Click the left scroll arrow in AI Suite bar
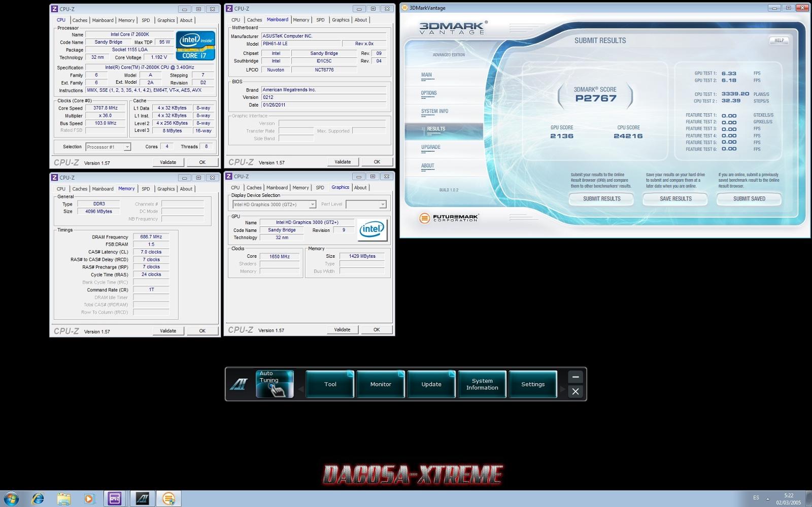The width and height of the screenshot is (812, 507). (300, 389)
